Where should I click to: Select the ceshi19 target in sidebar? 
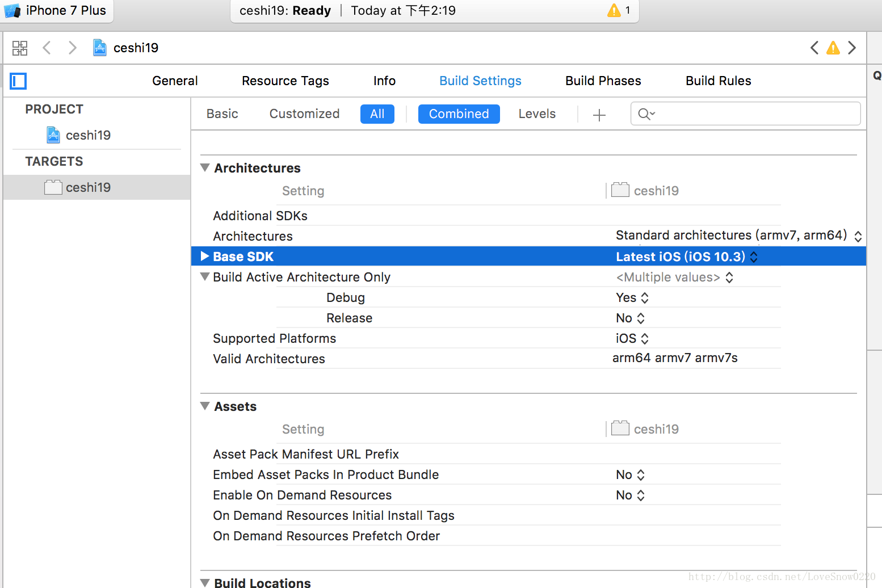click(x=96, y=187)
